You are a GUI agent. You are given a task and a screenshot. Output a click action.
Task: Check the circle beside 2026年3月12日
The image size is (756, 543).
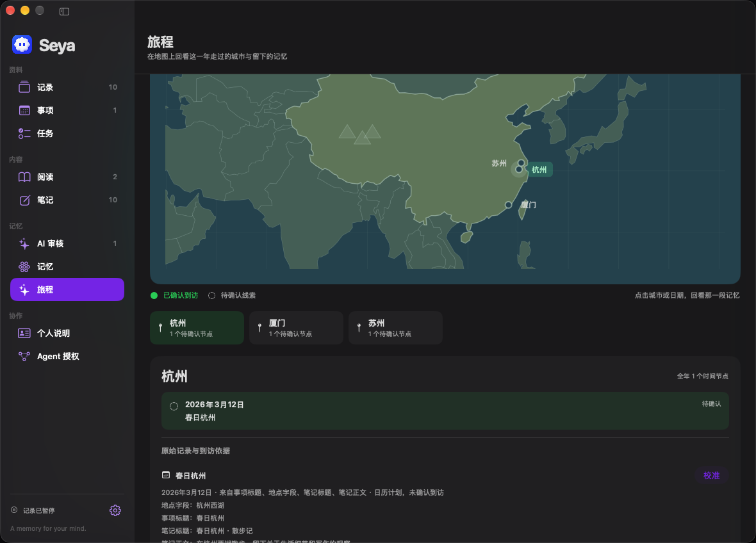click(x=174, y=406)
